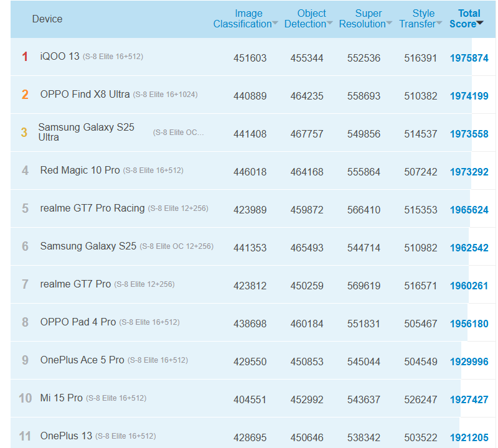Click total score 1960261

tap(469, 286)
